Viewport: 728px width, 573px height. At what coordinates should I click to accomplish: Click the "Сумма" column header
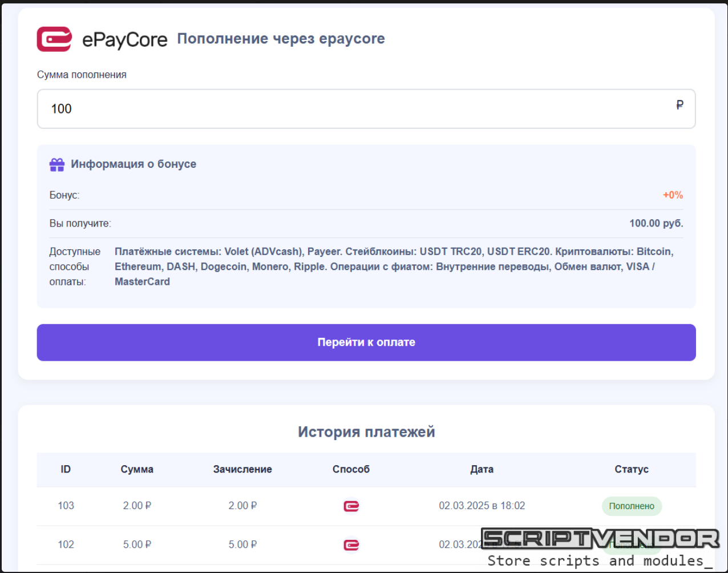[x=137, y=469]
